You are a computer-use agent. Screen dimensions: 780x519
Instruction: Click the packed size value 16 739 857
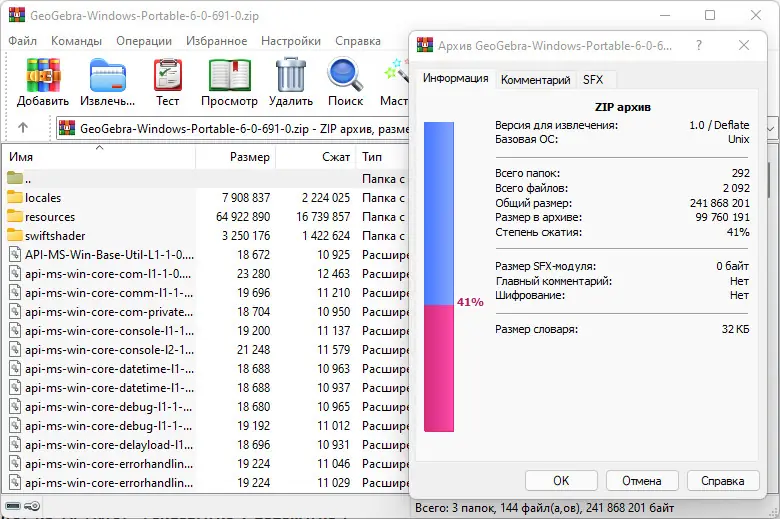(323, 216)
